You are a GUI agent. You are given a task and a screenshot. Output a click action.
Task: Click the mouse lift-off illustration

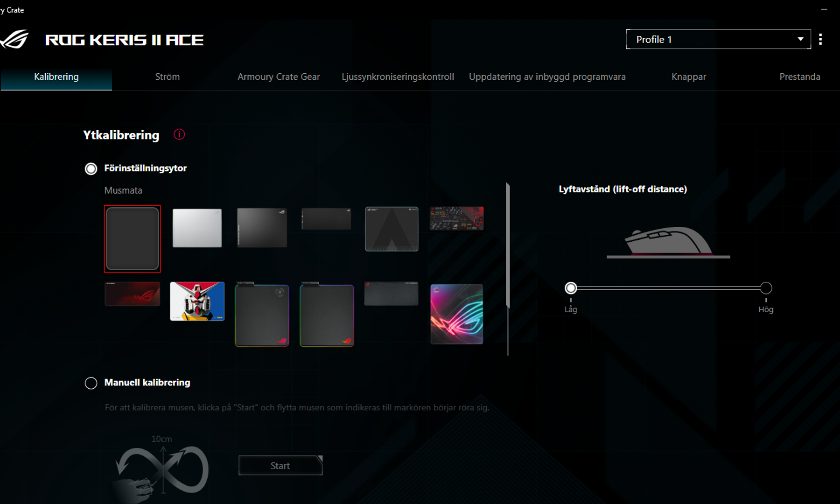tap(668, 242)
